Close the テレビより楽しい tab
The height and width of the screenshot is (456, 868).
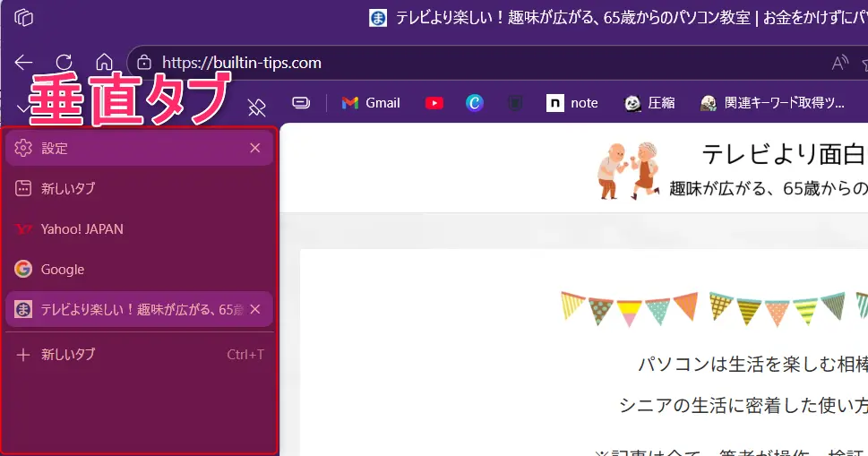pyautogui.click(x=255, y=309)
